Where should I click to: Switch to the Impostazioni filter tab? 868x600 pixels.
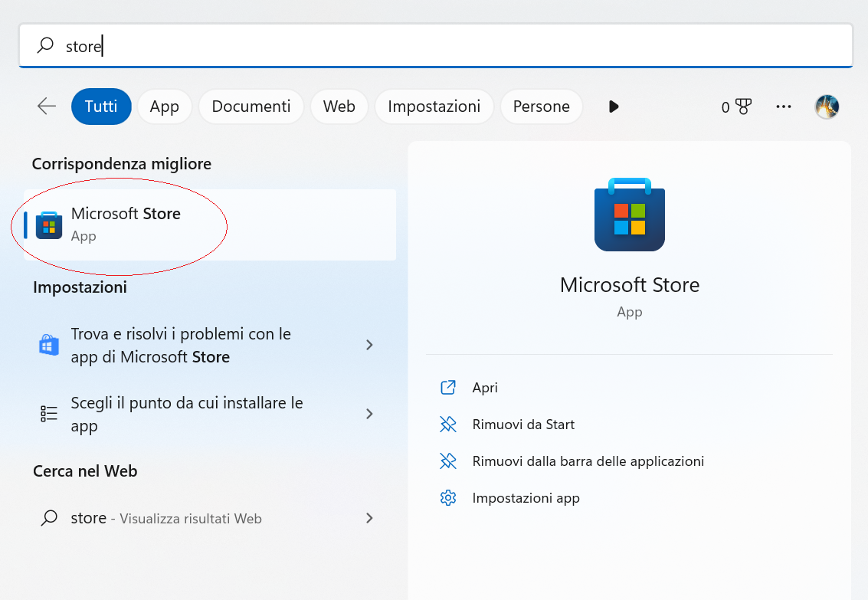click(x=434, y=107)
